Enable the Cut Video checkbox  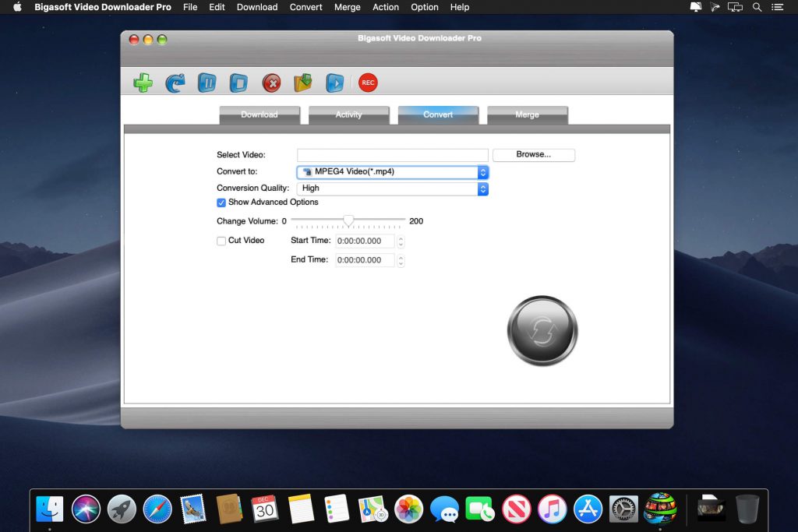221,241
